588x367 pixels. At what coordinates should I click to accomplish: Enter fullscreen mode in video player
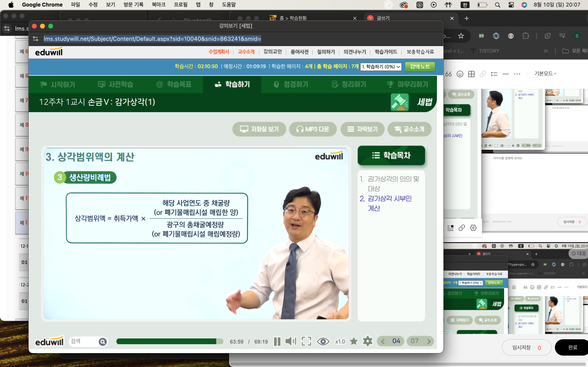coord(306,341)
